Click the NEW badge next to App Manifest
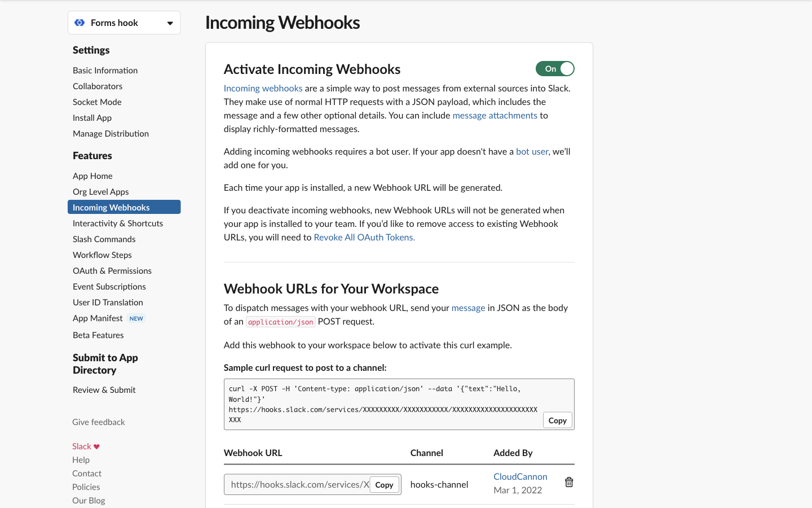The image size is (812, 508). coord(136,318)
